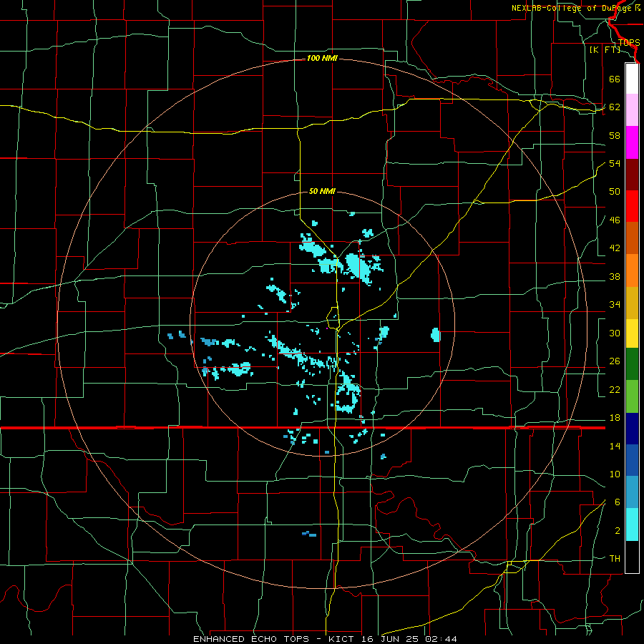Viewport: 644px width, 644px height.
Task: Click the 66 value on the legend
Action: coord(615,79)
